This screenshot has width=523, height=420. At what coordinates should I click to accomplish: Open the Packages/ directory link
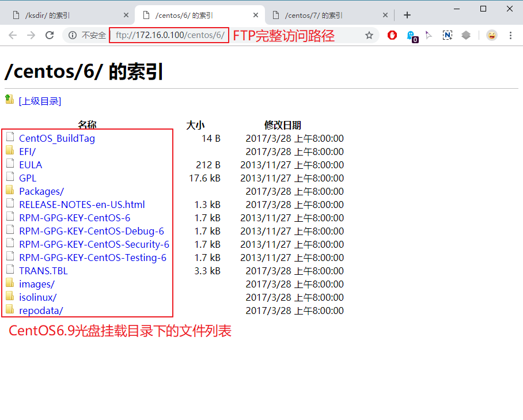(x=41, y=191)
